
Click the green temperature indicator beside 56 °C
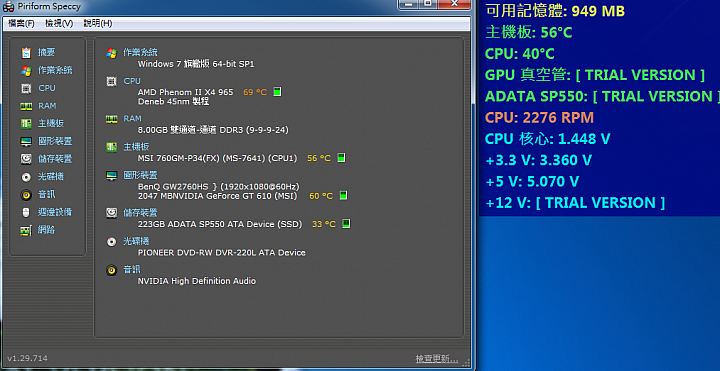click(x=341, y=158)
